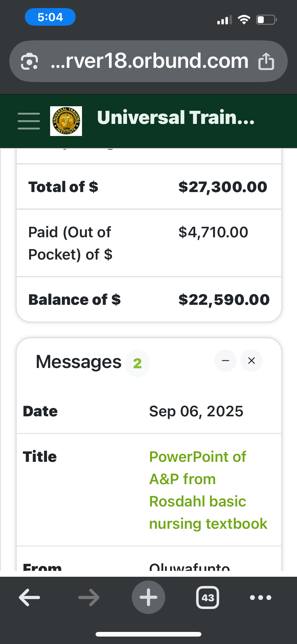
Task: Tap the browser forward arrow
Action: pyautogui.click(x=89, y=597)
